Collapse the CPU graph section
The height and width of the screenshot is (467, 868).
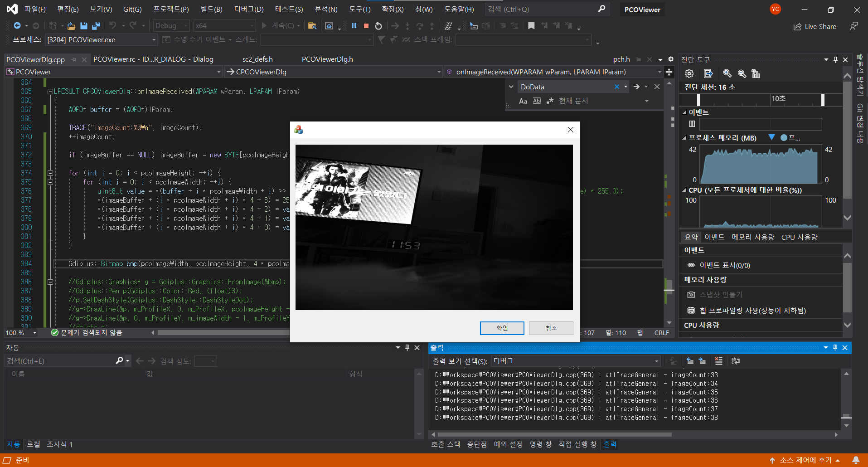[684, 190]
